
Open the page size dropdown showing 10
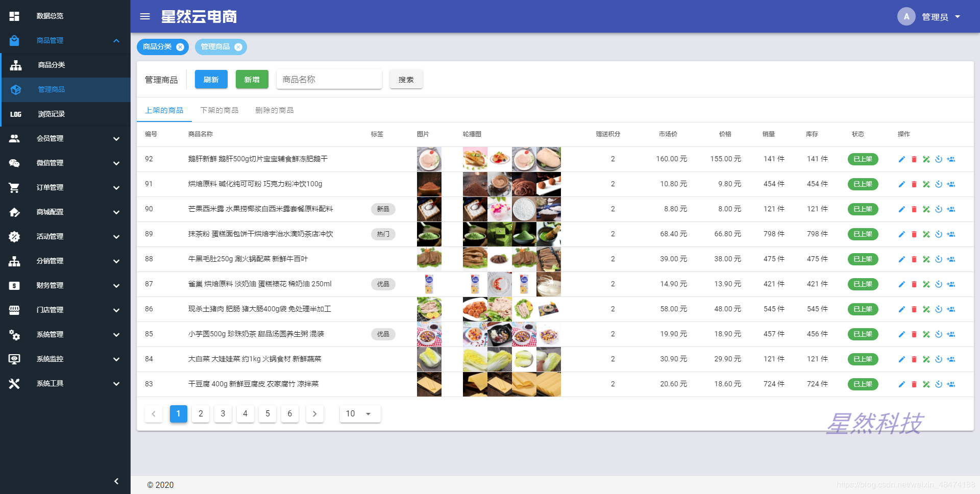click(x=359, y=414)
